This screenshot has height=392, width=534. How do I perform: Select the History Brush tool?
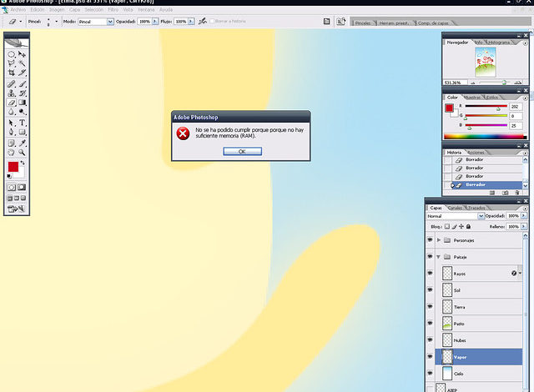[x=23, y=93]
